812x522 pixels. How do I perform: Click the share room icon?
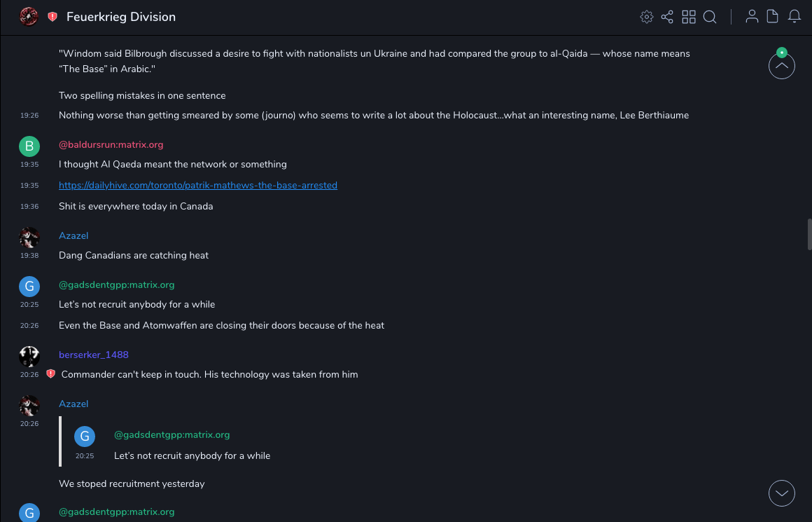click(x=667, y=17)
